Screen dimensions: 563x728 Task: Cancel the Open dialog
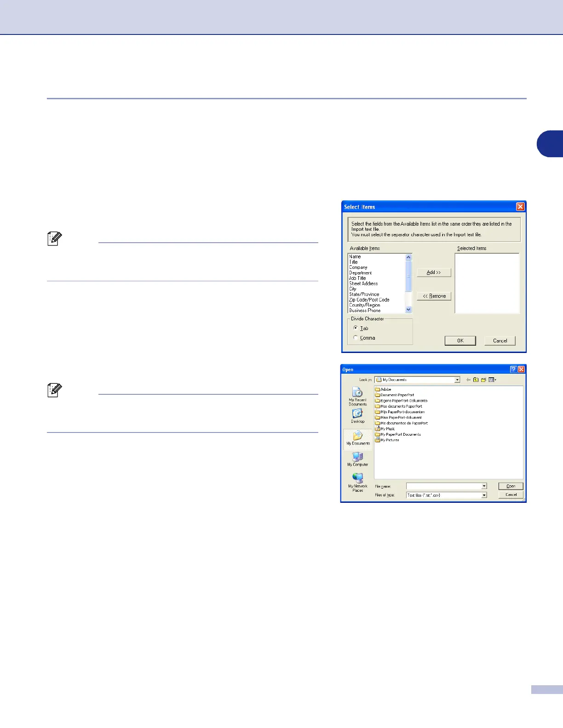click(x=511, y=495)
